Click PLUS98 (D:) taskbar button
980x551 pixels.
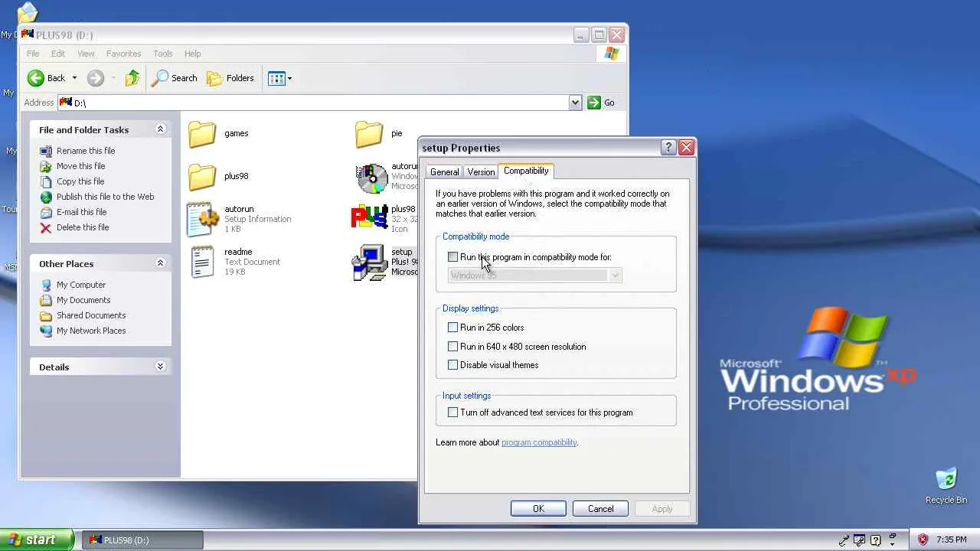(142, 540)
